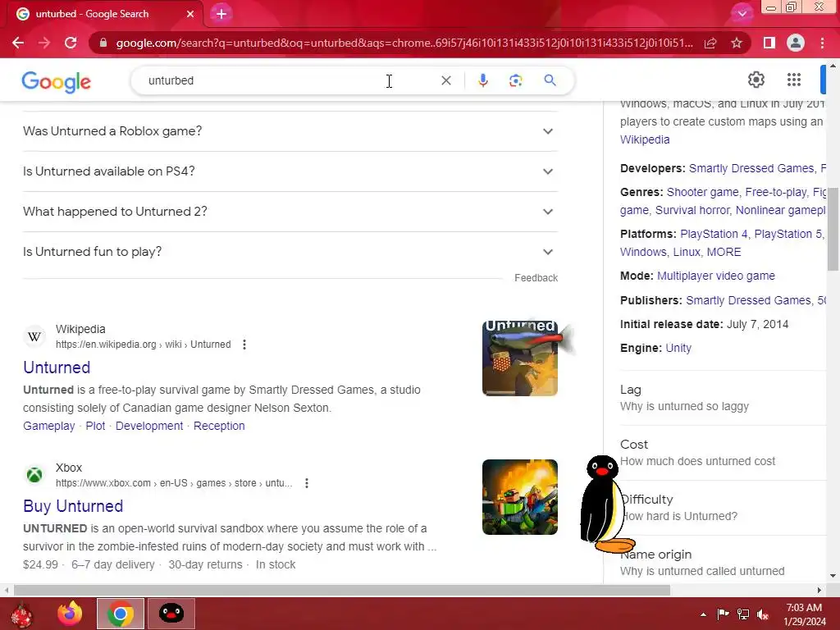Screen dimensions: 840x630
Task: Open the taskbar clock showing 7:03 AM
Action: click(805, 614)
